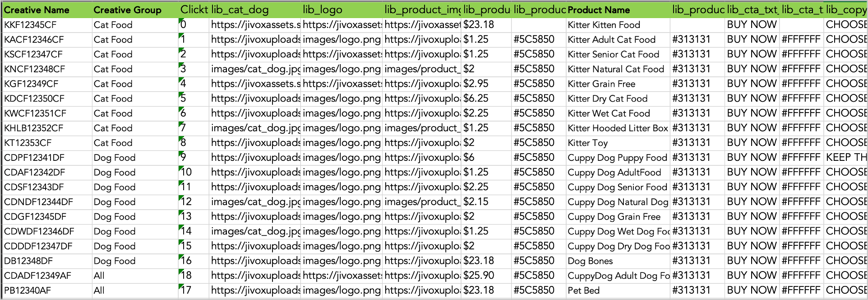This screenshot has height=300, width=868.
Task: Select the Creative Group header cell
Action: (135, 10)
